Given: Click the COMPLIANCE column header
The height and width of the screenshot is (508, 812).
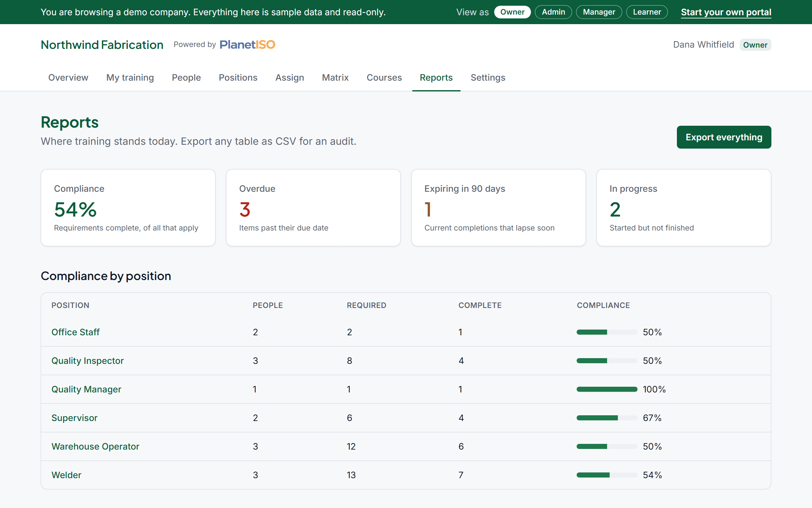Looking at the screenshot, I should click(603, 305).
